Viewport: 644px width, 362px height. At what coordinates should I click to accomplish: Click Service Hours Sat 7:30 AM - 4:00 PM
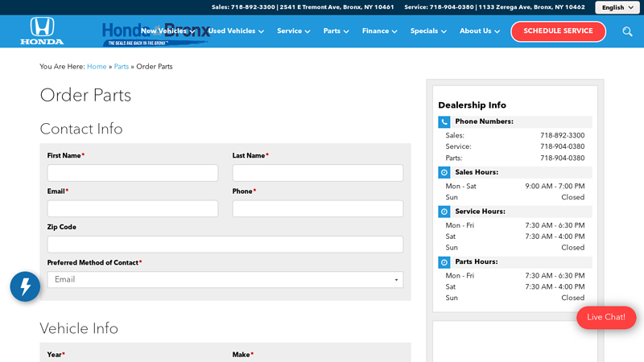point(515,237)
